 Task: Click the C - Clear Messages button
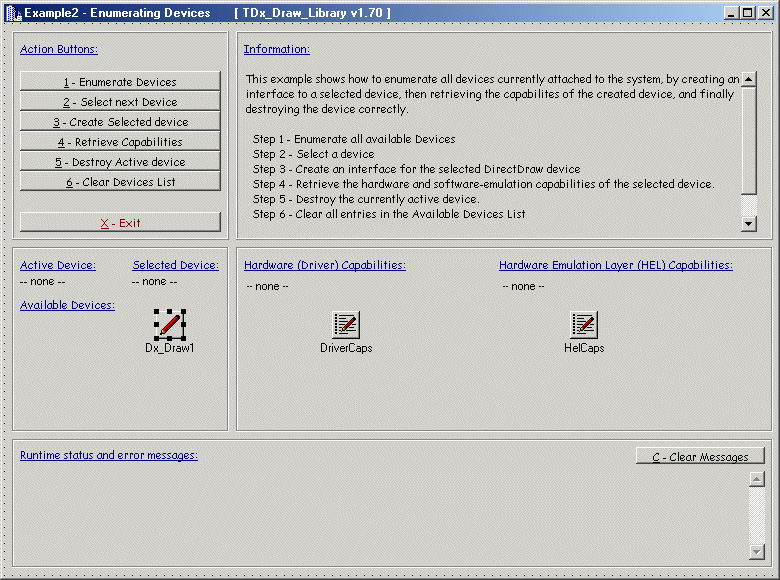[x=700, y=457]
